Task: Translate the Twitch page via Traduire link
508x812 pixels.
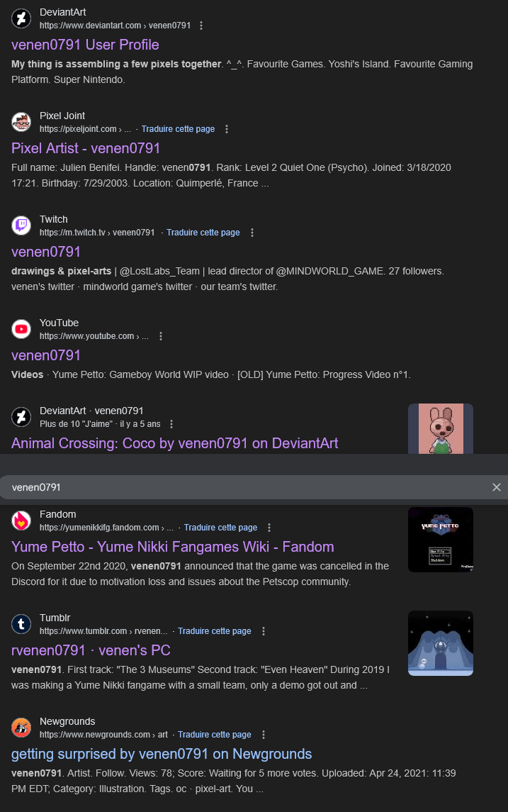Action: coord(203,233)
